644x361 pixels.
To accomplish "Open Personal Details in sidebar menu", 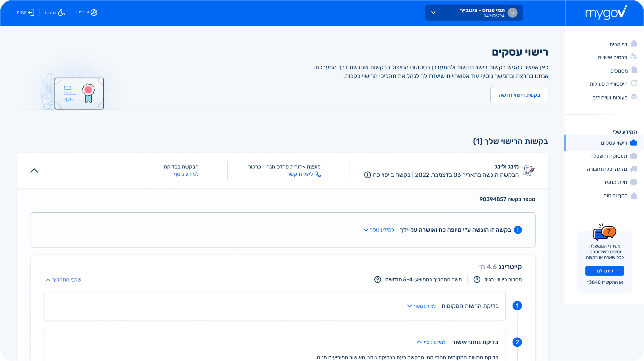I will (x=612, y=57).
